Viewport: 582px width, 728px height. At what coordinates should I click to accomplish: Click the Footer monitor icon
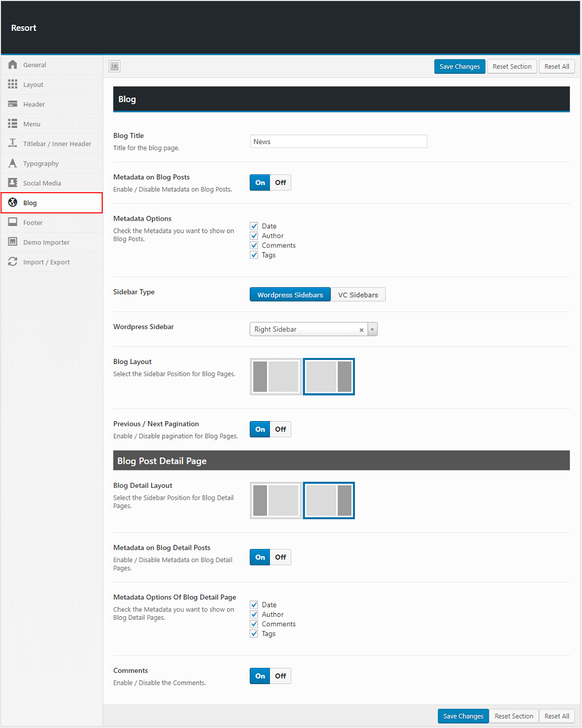tap(12, 222)
